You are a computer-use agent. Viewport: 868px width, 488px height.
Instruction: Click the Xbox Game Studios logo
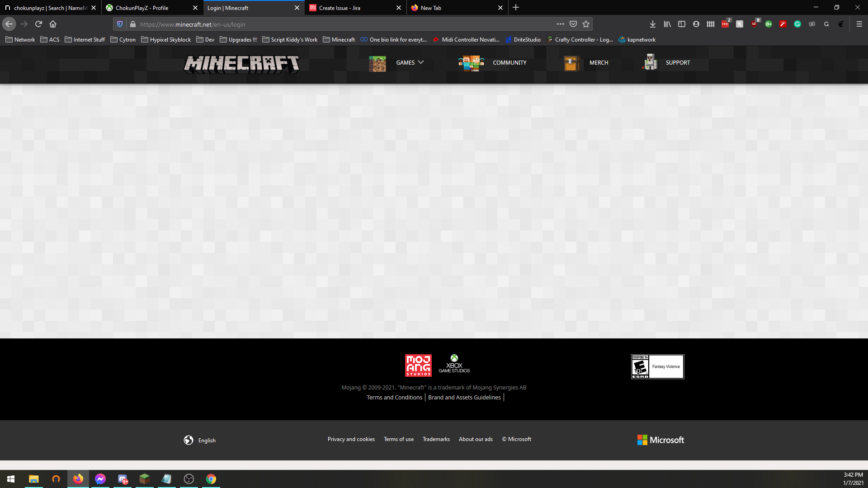[x=454, y=364]
